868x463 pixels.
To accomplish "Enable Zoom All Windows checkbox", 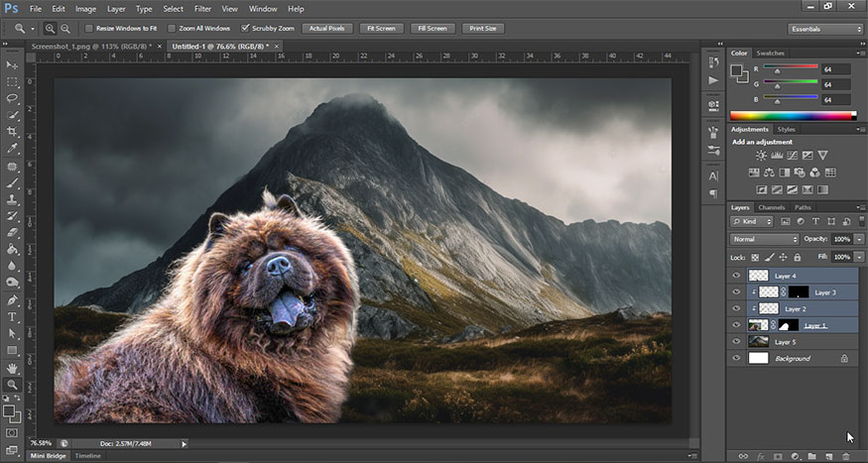I will tap(171, 28).
